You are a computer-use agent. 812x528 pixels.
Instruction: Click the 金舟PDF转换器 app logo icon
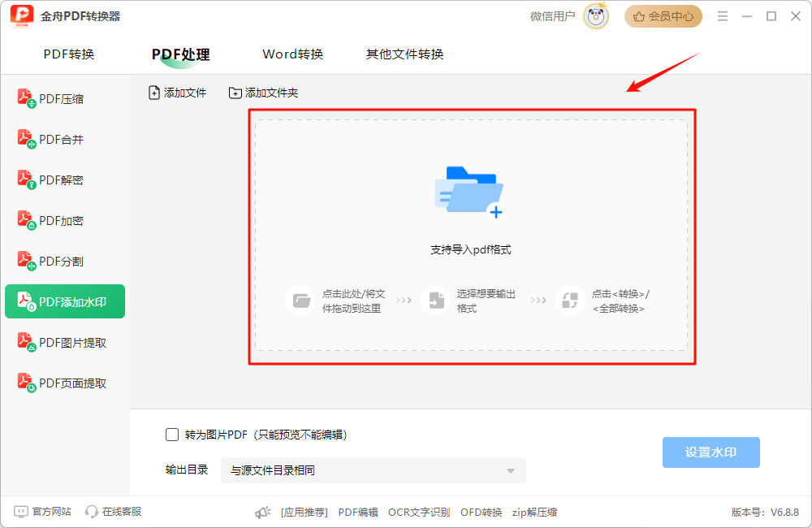pos(22,16)
